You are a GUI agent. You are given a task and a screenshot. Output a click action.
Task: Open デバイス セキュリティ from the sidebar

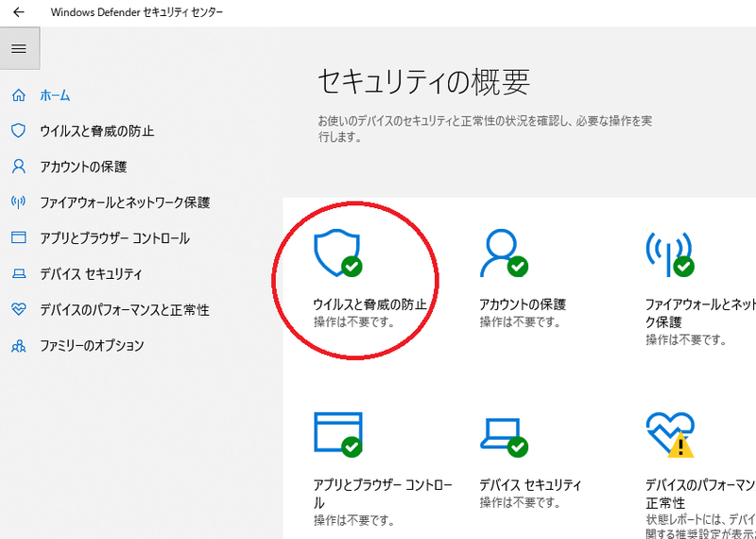[x=91, y=274]
